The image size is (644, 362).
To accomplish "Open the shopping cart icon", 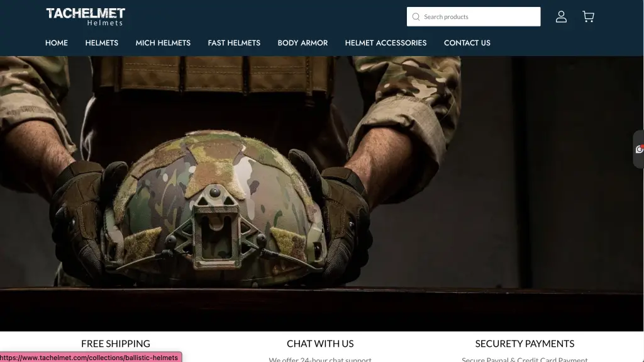I will tap(588, 17).
